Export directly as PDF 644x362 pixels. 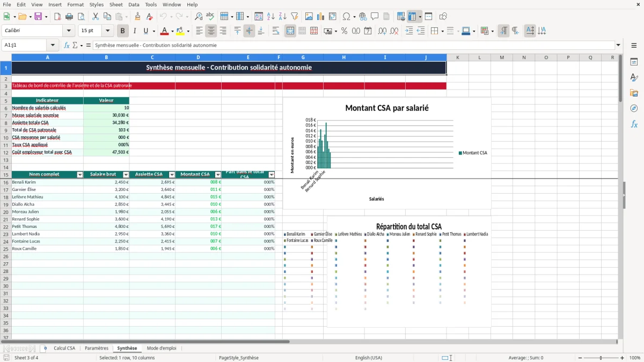(x=58, y=17)
